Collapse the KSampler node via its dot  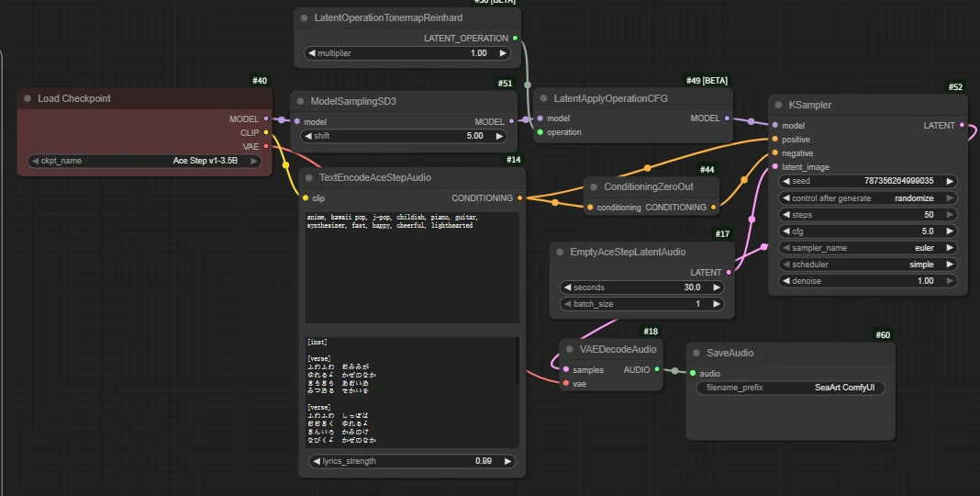click(778, 106)
